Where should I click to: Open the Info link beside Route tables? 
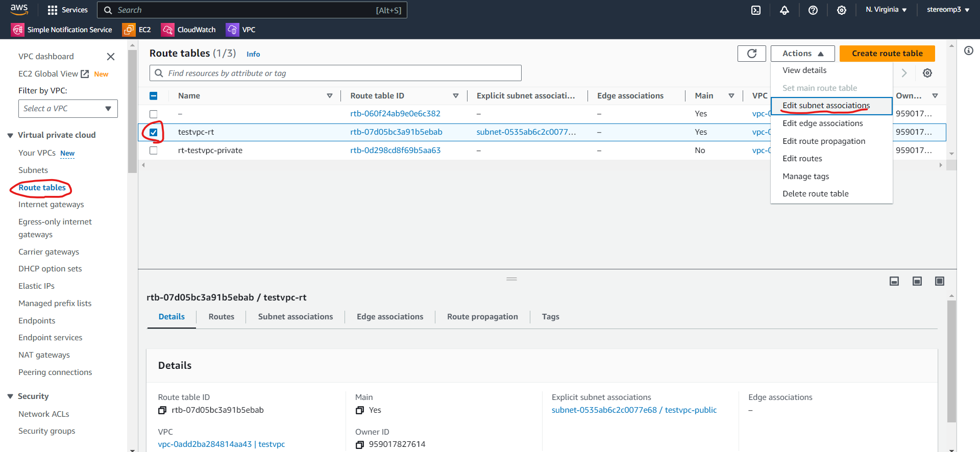(253, 54)
